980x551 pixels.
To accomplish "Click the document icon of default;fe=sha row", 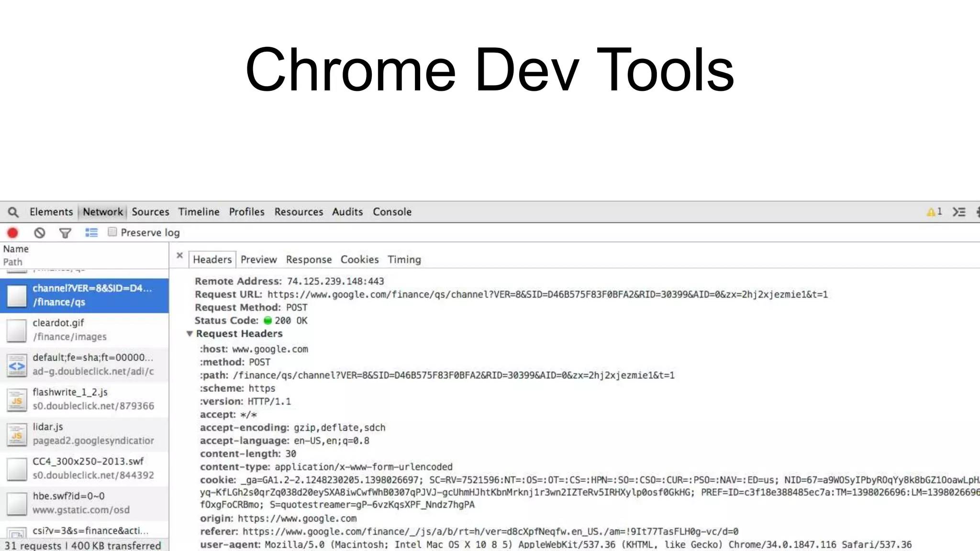I will [17, 365].
